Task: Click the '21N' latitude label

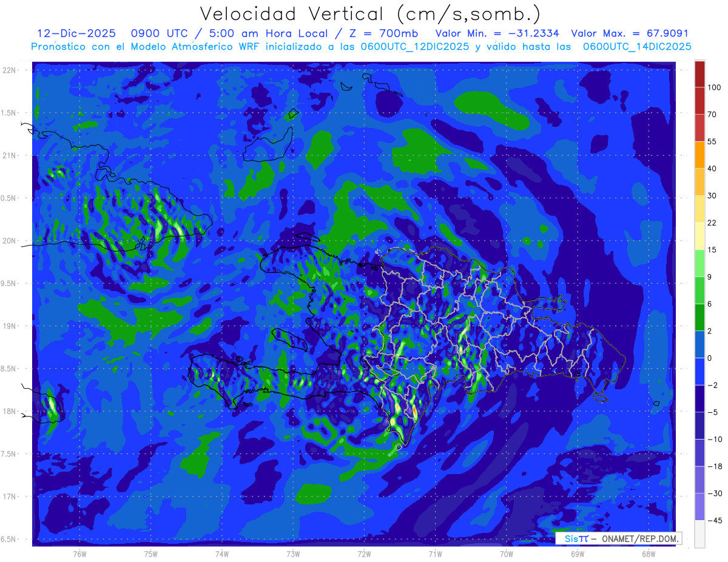Action: tap(10, 156)
